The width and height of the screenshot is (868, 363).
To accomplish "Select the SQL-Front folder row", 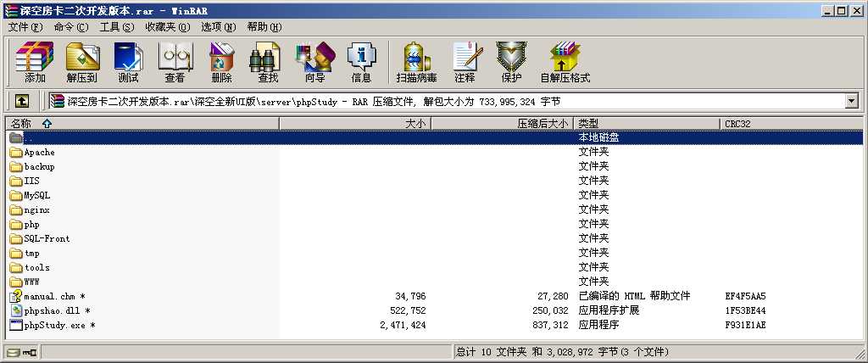I will tap(434, 238).
